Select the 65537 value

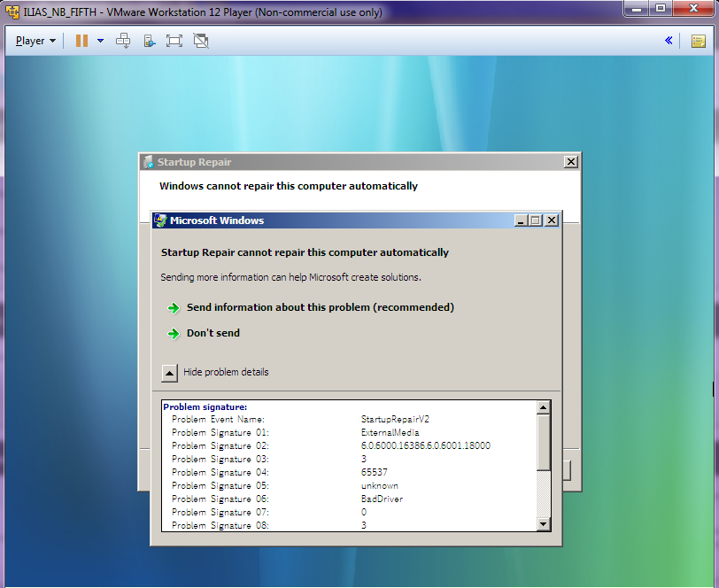click(x=375, y=472)
